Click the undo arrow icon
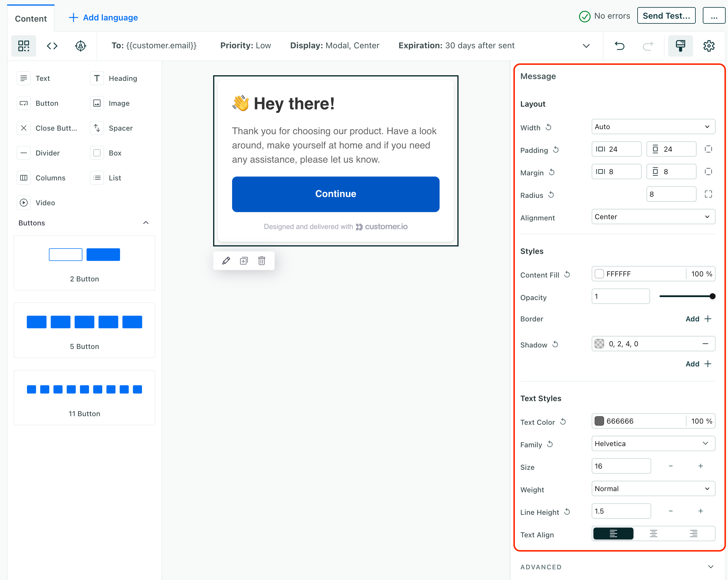The height and width of the screenshot is (580, 728). pos(620,46)
